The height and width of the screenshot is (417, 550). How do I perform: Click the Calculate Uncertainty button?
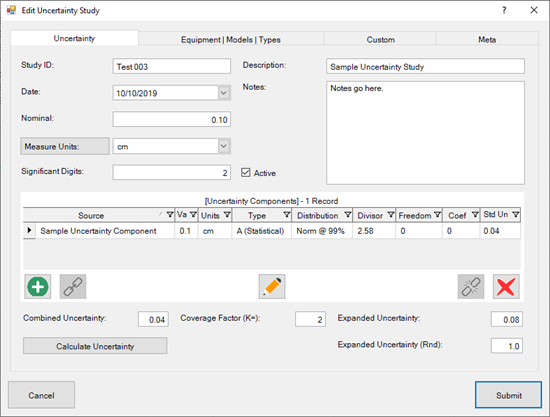pyautogui.click(x=95, y=346)
